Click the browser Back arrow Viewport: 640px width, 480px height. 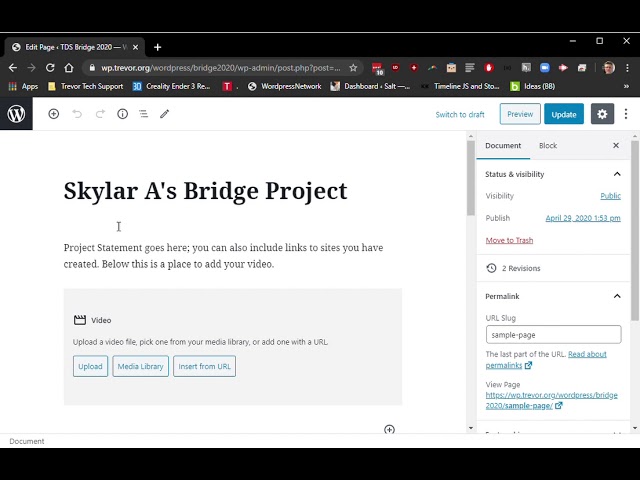click(x=13, y=68)
